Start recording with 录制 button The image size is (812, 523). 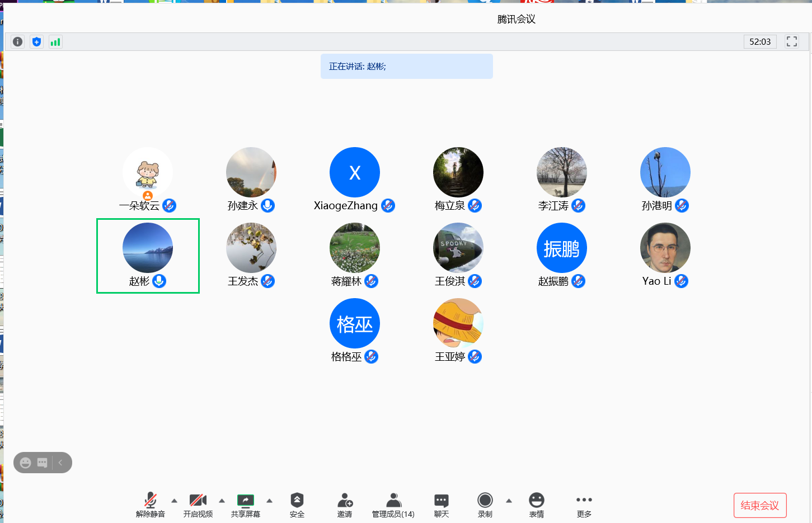(x=485, y=504)
